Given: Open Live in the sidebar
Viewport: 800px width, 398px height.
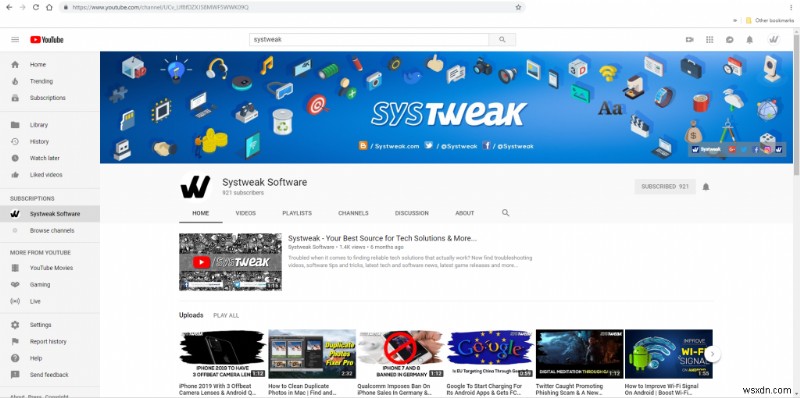Looking at the screenshot, I should click(x=50, y=302).
